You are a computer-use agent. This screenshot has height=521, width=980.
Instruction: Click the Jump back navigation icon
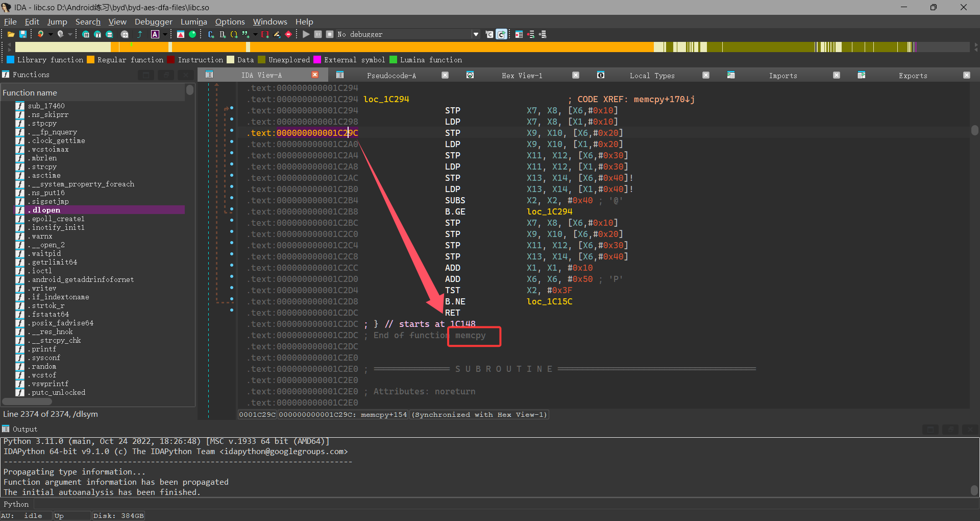tap(41, 34)
